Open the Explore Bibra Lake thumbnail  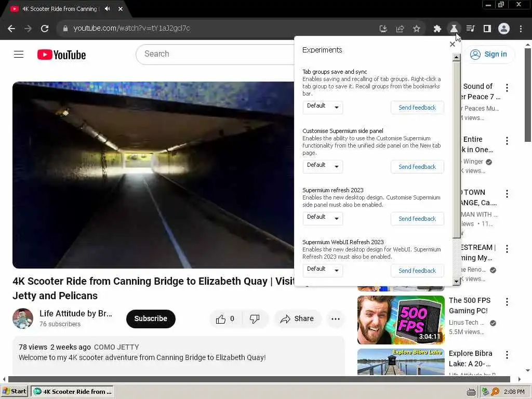[401, 362]
